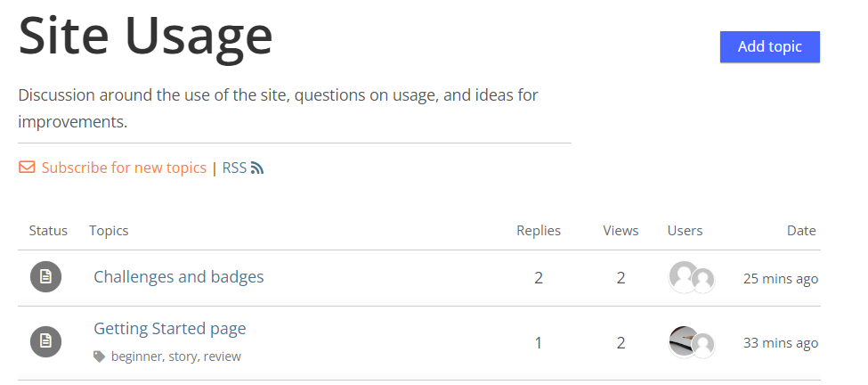Screen dimensions: 868x385
Task: Open Getting Started page topic
Action: coord(169,329)
